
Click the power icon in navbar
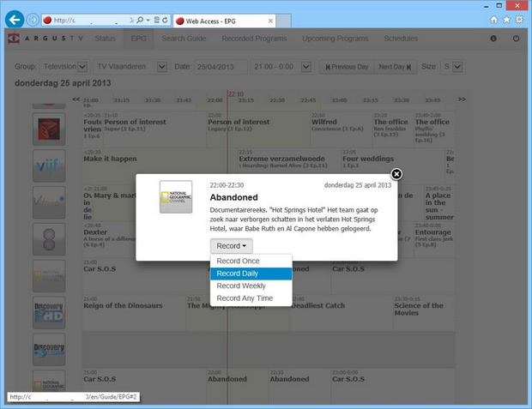point(516,39)
